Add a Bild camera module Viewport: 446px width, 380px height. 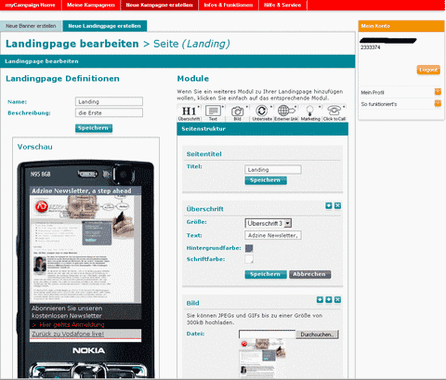tap(237, 113)
